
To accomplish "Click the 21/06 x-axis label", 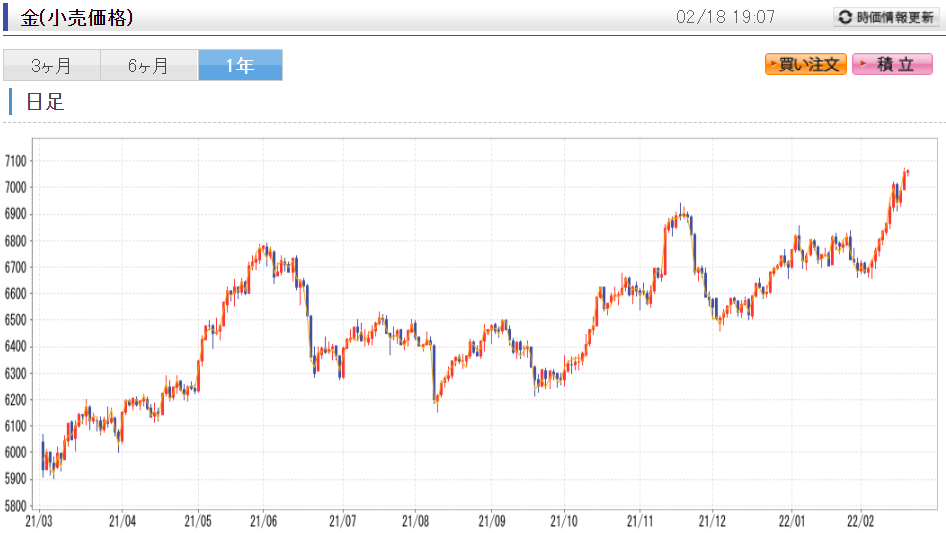I will [264, 521].
